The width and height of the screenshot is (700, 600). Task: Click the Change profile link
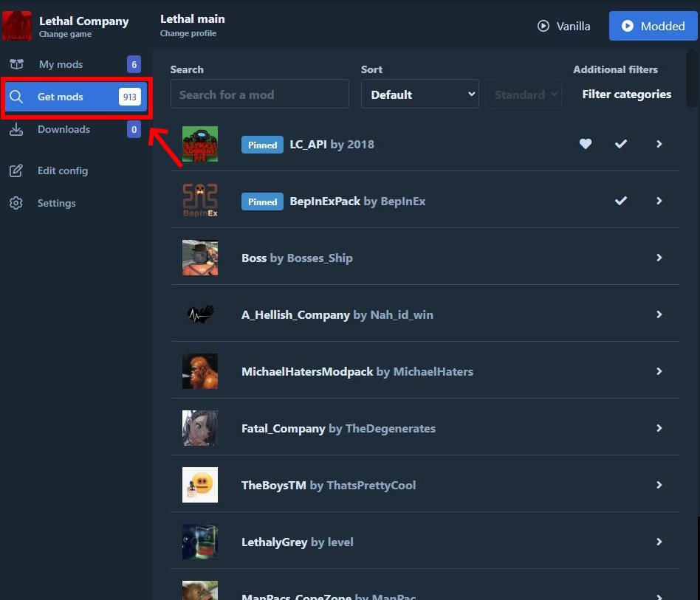coord(188,33)
